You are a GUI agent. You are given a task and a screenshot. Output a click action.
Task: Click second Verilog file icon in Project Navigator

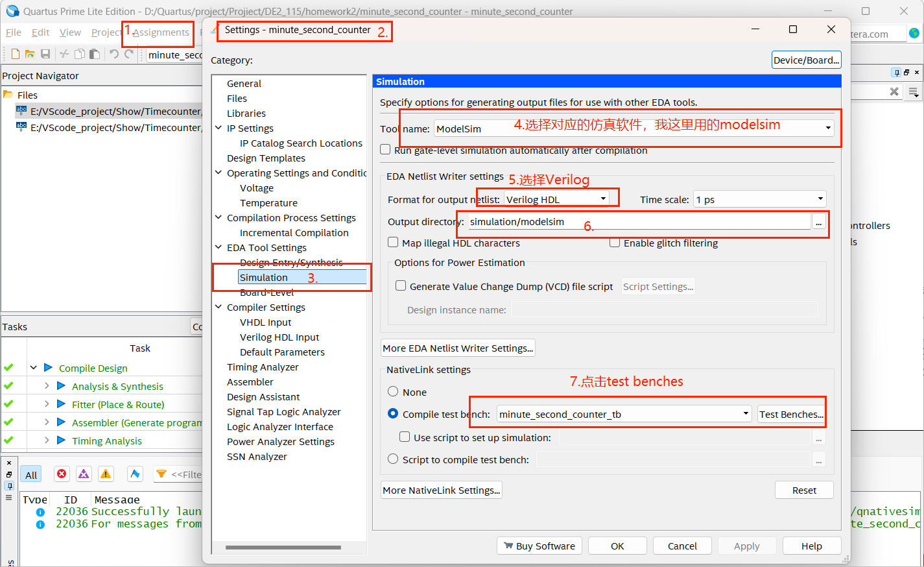point(21,127)
